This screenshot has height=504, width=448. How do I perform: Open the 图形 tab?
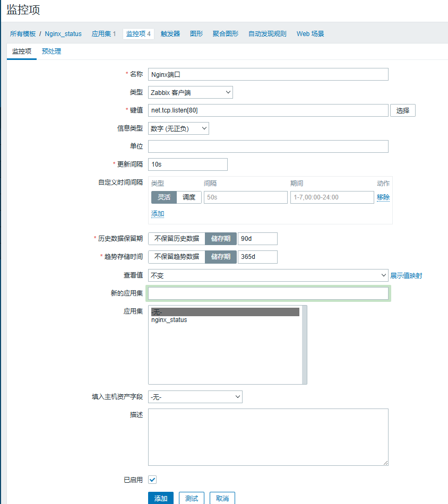pyautogui.click(x=196, y=34)
